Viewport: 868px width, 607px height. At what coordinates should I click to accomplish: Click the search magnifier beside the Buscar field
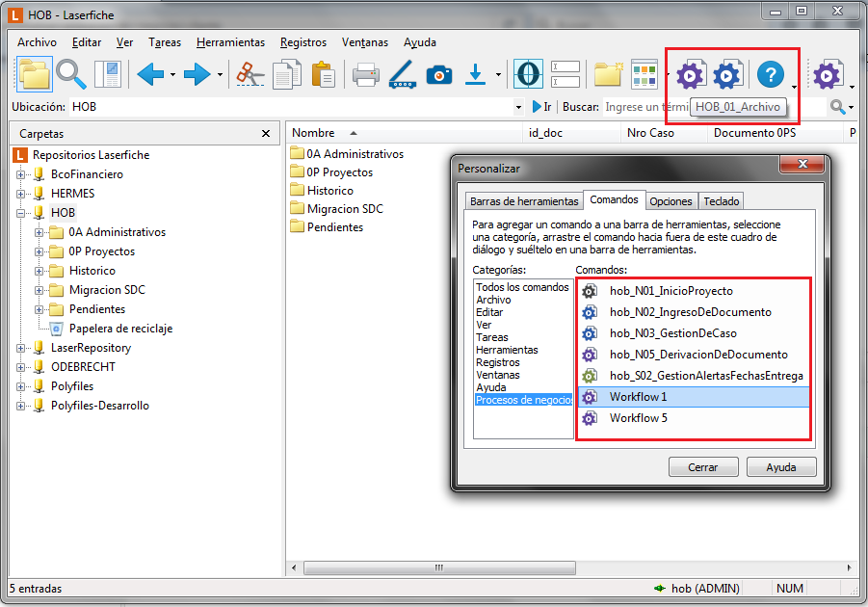[837, 107]
